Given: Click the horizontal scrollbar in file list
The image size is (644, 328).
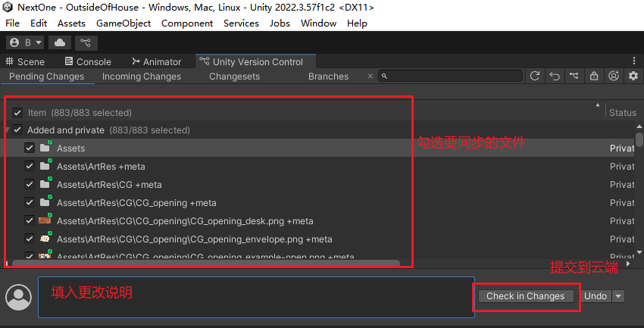Looking at the screenshot, I should [x=205, y=263].
